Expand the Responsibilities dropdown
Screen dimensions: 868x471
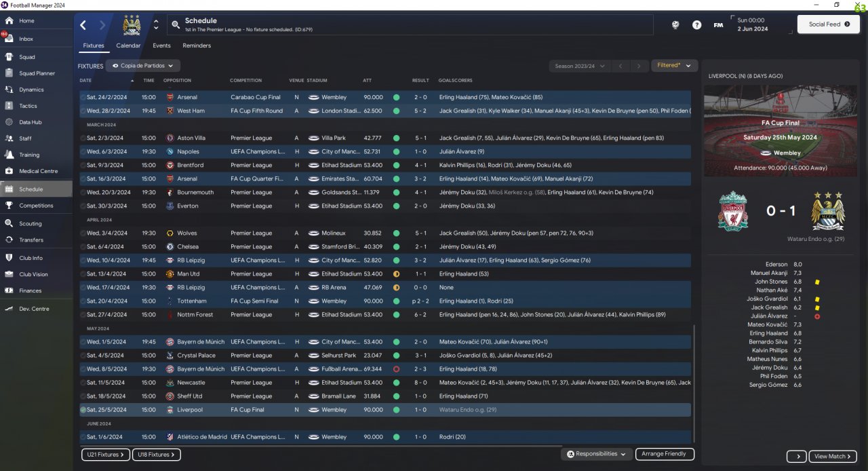point(597,454)
